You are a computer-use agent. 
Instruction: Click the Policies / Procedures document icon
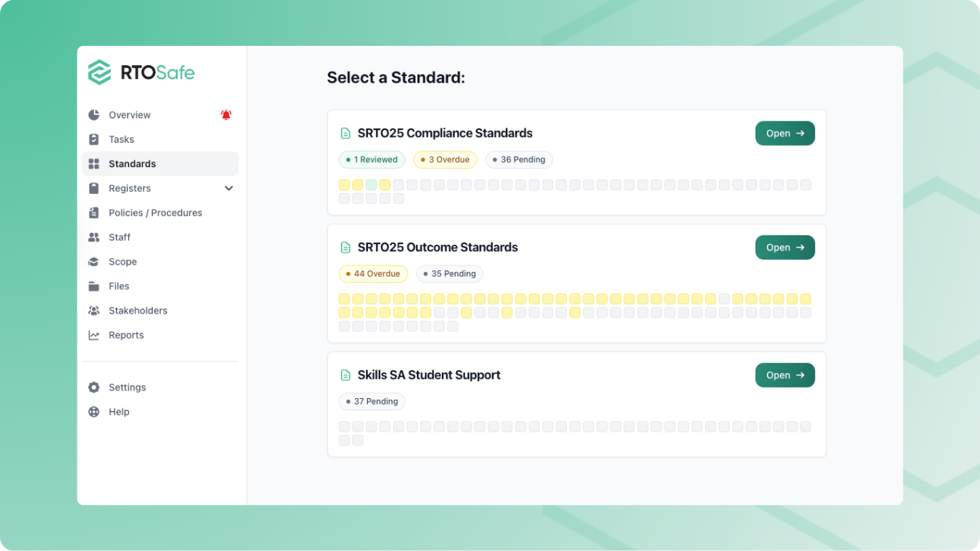click(94, 213)
